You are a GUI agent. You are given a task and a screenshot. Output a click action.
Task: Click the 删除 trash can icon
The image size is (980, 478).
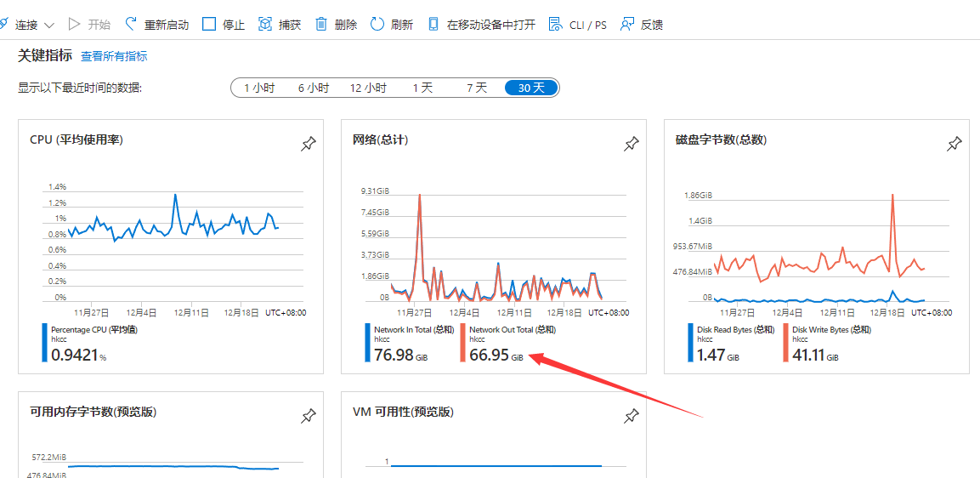321,24
